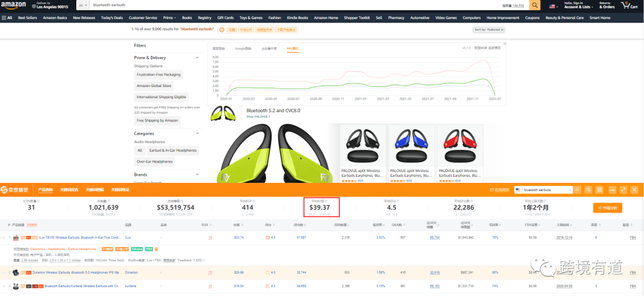Open the large green PALOVUE earbuds image
644x296 pixels.
pos(273,154)
